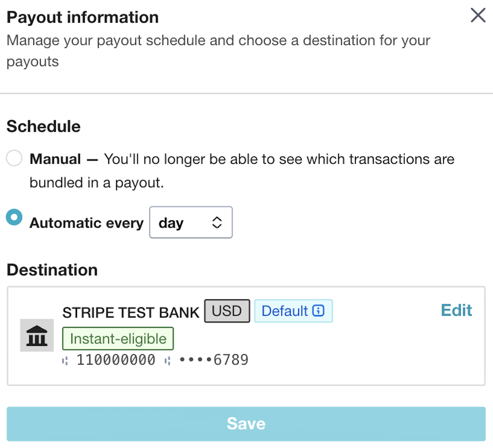Click the up-down chevron in interval selector
This screenshot has height=448, width=493.
tap(217, 223)
